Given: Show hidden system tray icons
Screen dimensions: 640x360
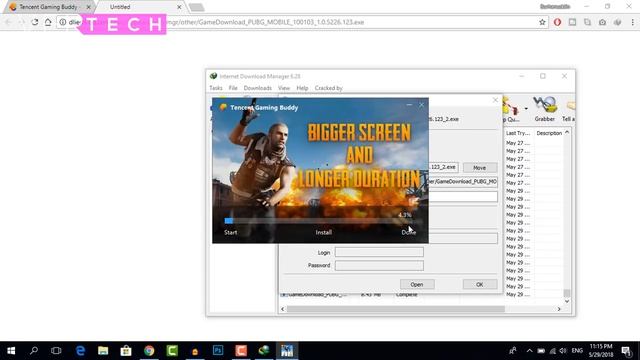Looking at the screenshot, I should coord(529,351).
